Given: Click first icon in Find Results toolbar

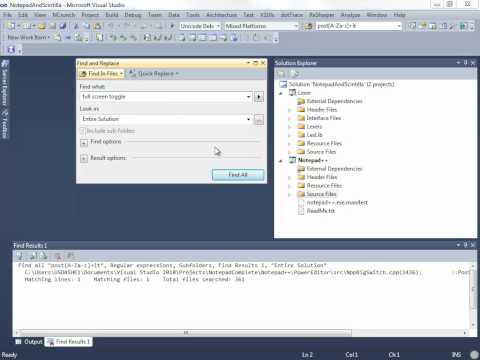Looking at the screenshot, I should [x=20, y=256].
